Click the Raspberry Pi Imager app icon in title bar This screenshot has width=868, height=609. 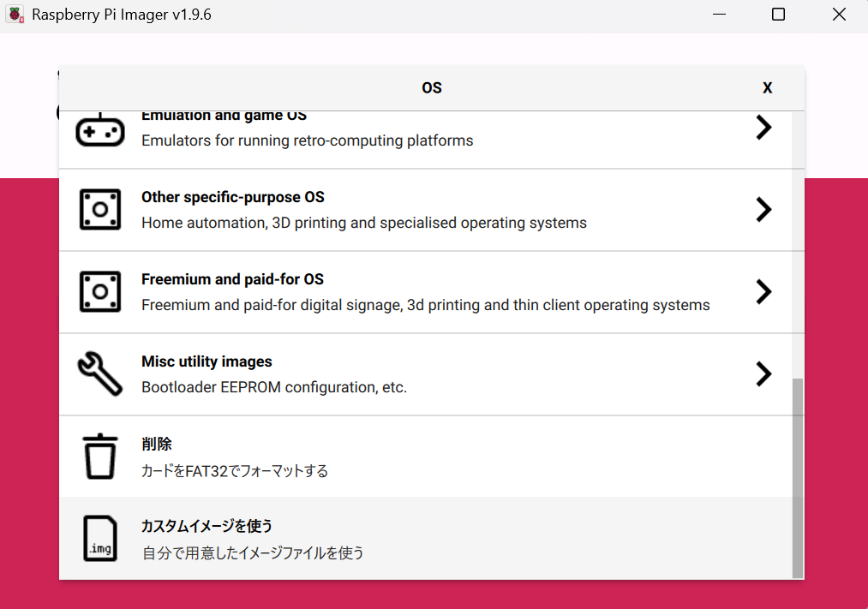15,15
